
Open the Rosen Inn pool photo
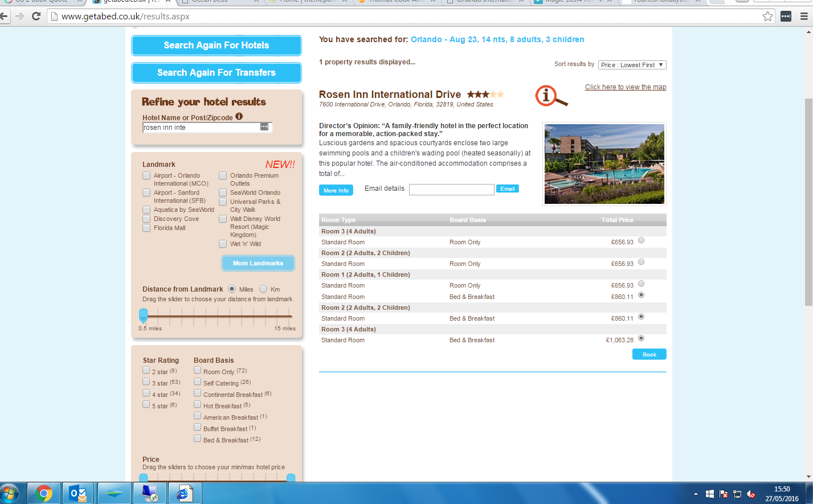click(x=604, y=164)
